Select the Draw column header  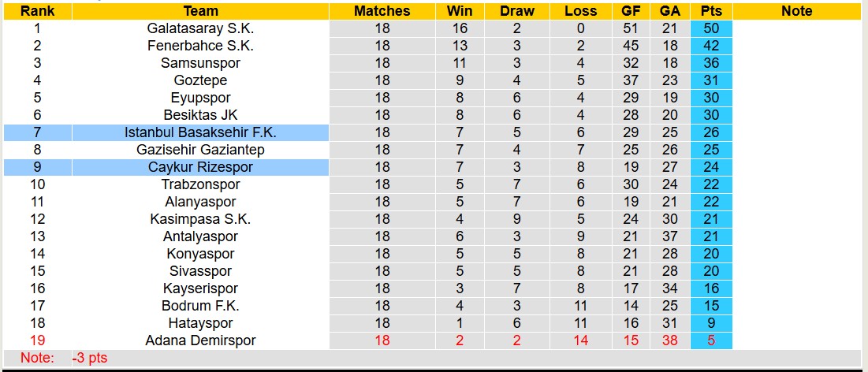tap(517, 11)
